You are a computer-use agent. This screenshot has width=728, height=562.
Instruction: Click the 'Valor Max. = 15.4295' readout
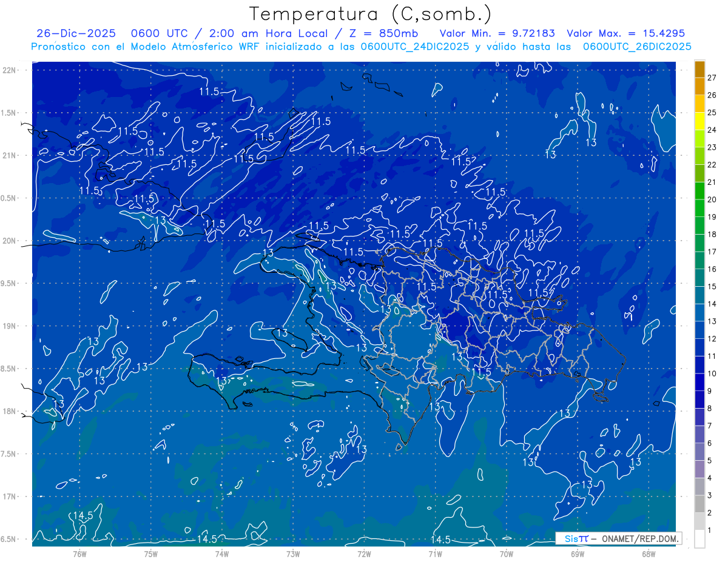(x=625, y=33)
